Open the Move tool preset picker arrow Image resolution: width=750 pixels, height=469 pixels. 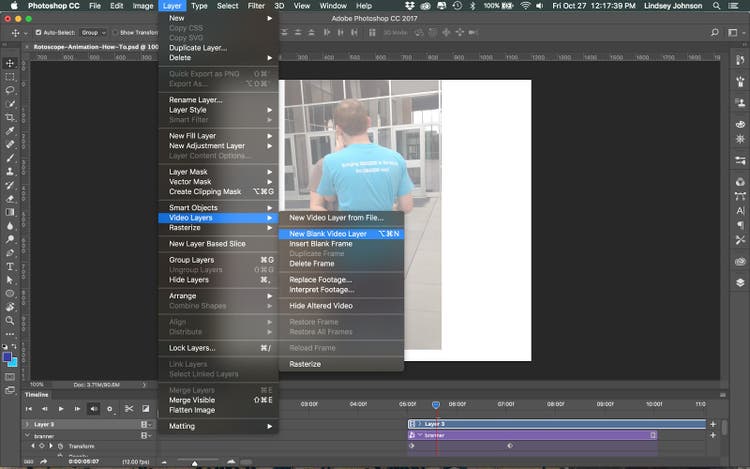[26, 33]
